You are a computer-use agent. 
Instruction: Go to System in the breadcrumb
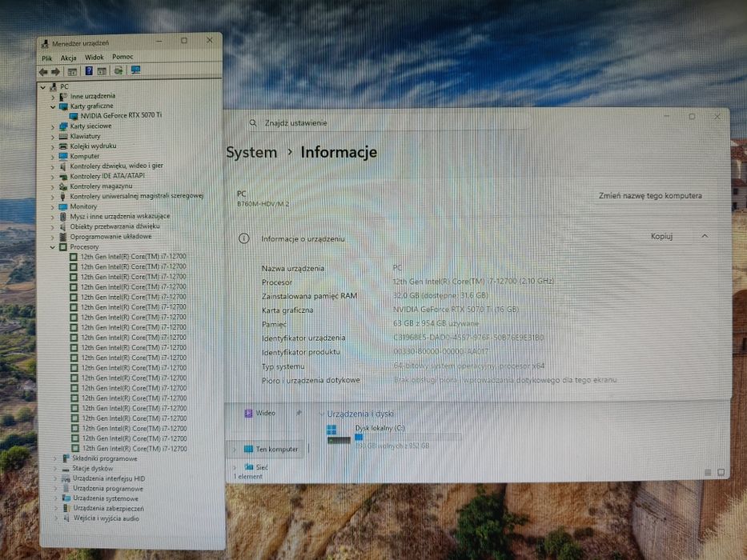pos(251,152)
